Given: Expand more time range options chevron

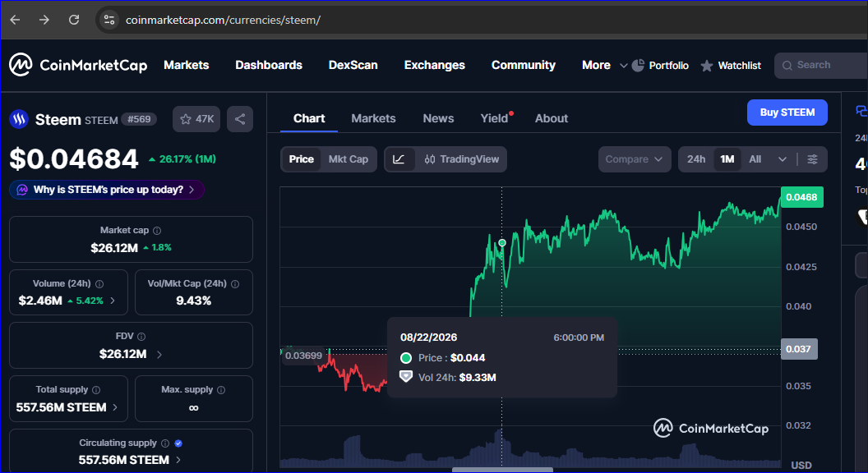Looking at the screenshot, I should coord(783,159).
